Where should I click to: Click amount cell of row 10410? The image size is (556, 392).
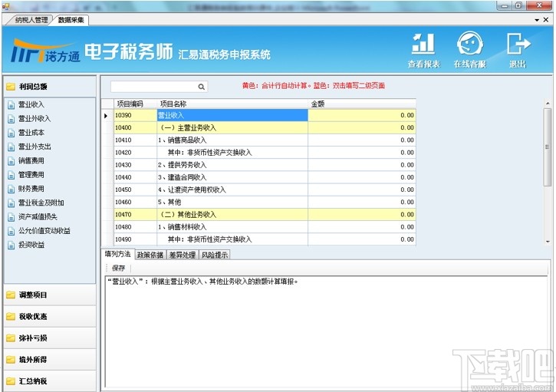tap(362, 140)
